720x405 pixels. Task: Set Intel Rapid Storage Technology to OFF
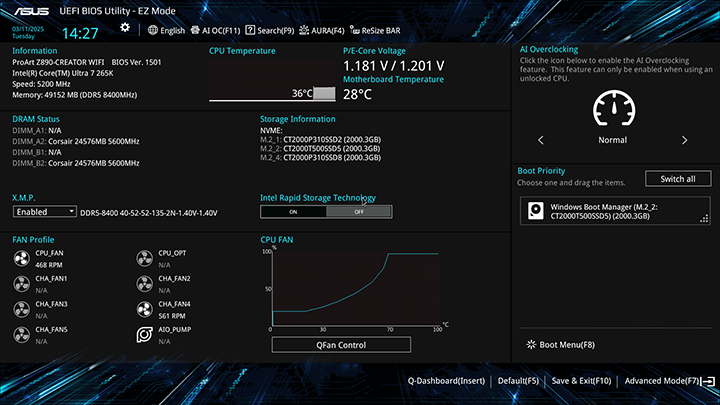coord(359,212)
